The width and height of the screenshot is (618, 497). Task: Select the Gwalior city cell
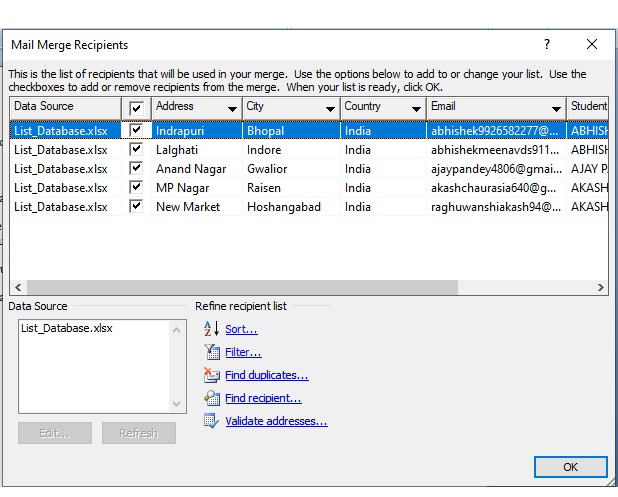click(291, 169)
